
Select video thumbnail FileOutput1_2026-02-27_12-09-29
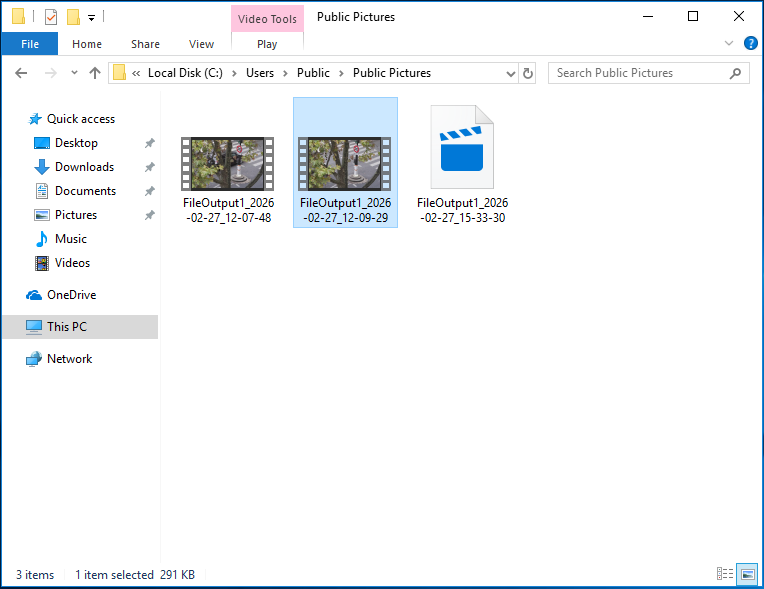[x=344, y=164]
